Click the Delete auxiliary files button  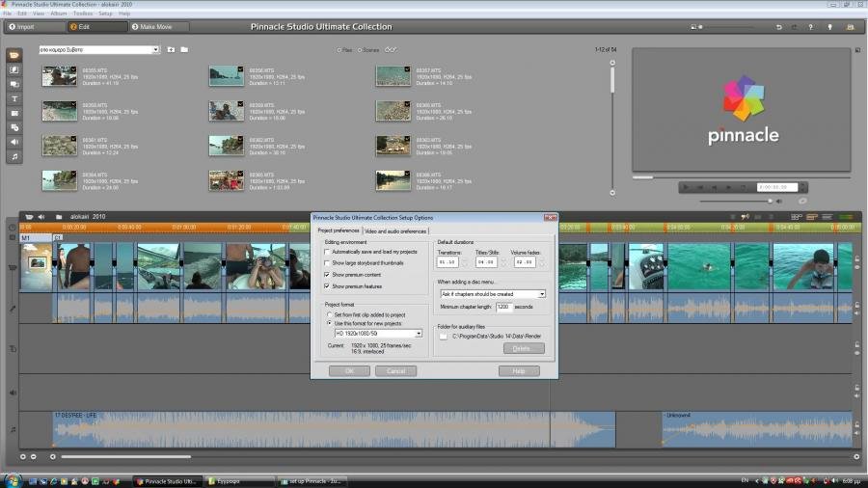coord(524,348)
